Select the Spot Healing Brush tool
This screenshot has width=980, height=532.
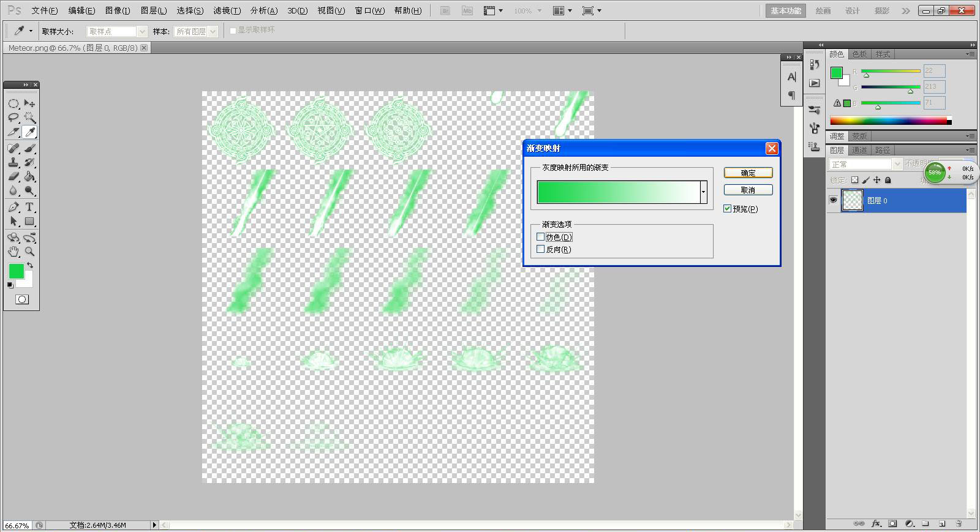coord(13,148)
